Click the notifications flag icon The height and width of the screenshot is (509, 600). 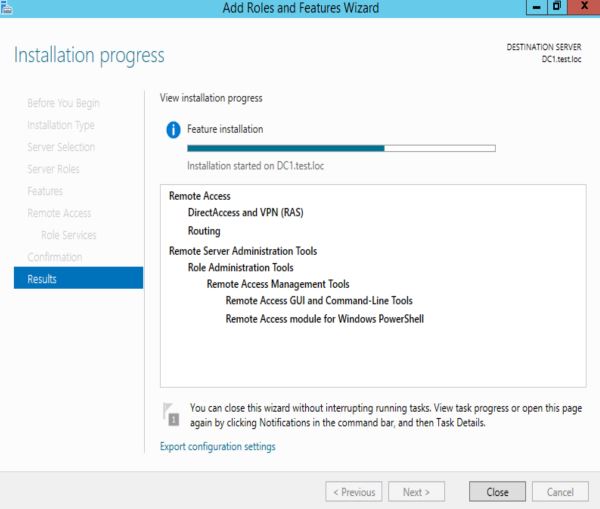[171, 414]
